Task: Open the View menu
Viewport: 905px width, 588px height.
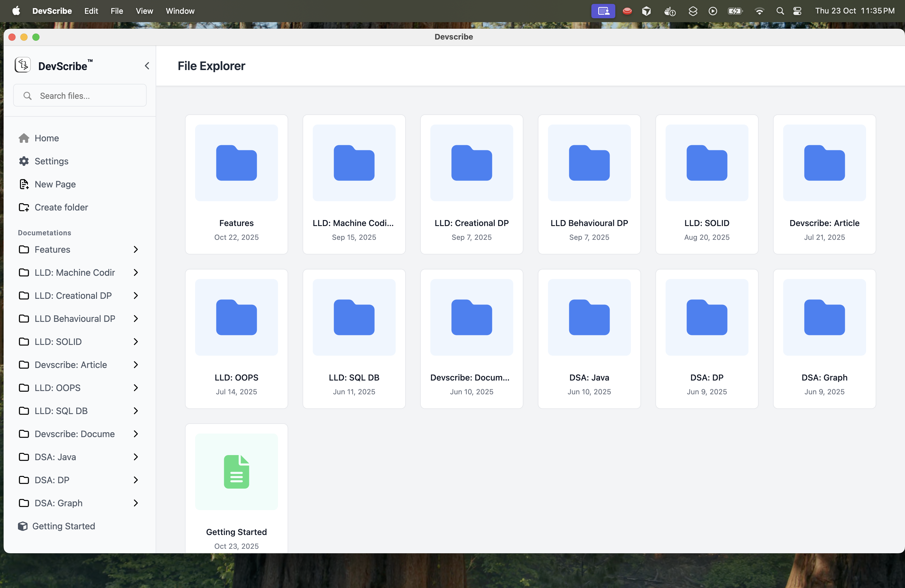Action: tap(144, 11)
